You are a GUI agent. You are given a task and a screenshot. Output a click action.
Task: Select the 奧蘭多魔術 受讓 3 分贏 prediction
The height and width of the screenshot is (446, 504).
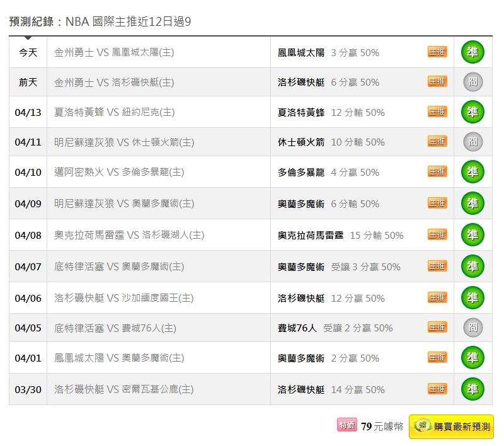[x=339, y=267]
